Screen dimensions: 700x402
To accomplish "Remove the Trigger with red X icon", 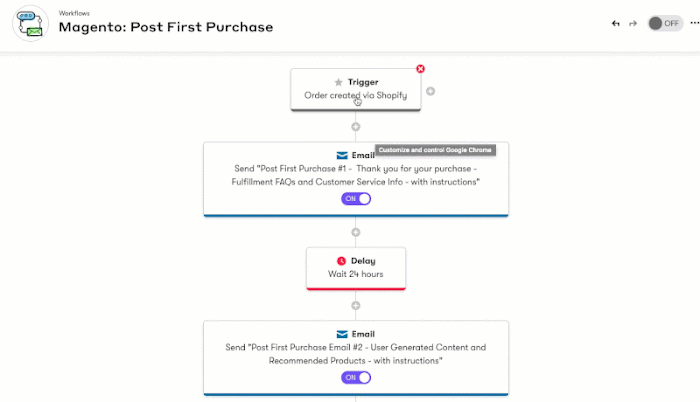I will tap(421, 69).
